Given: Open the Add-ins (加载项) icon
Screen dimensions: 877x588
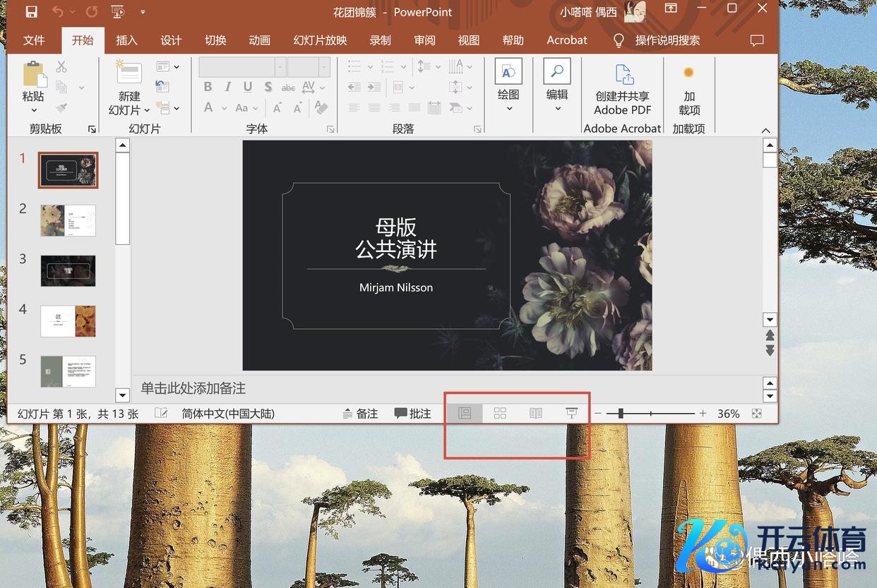Looking at the screenshot, I should 688,89.
